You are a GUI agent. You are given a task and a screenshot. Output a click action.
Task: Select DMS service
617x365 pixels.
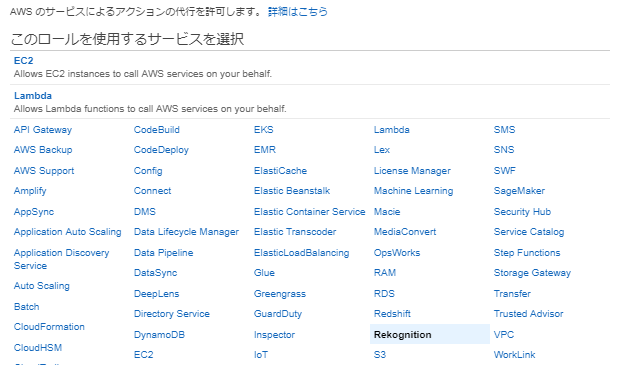pyautogui.click(x=145, y=212)
